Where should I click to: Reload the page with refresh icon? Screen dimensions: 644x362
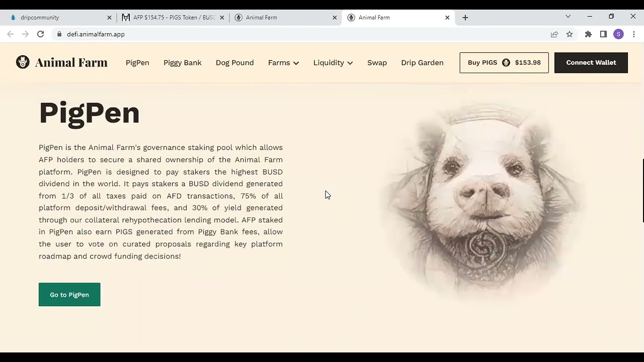pos(41,34)
